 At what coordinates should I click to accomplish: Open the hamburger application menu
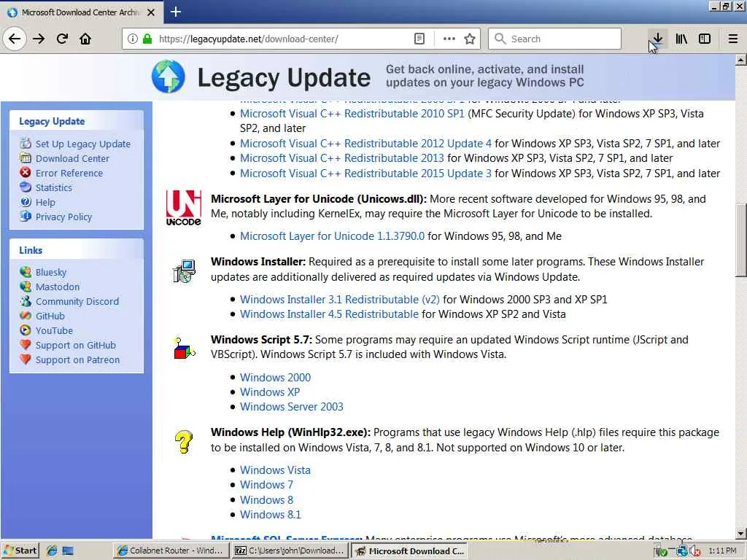[732, 39]
